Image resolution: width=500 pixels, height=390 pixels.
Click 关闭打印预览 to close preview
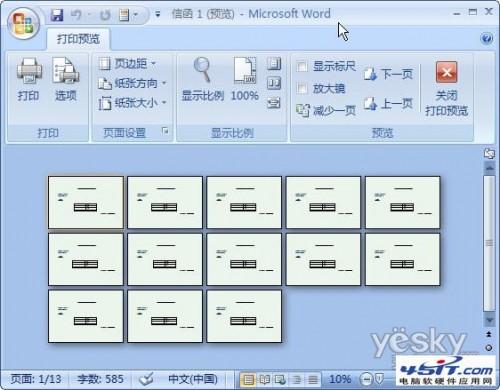(447, 88)
